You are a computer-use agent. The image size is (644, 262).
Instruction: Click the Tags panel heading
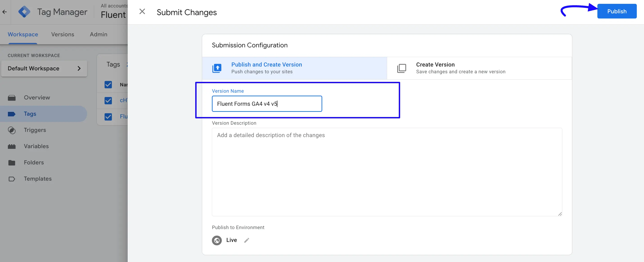click(113, 64)
